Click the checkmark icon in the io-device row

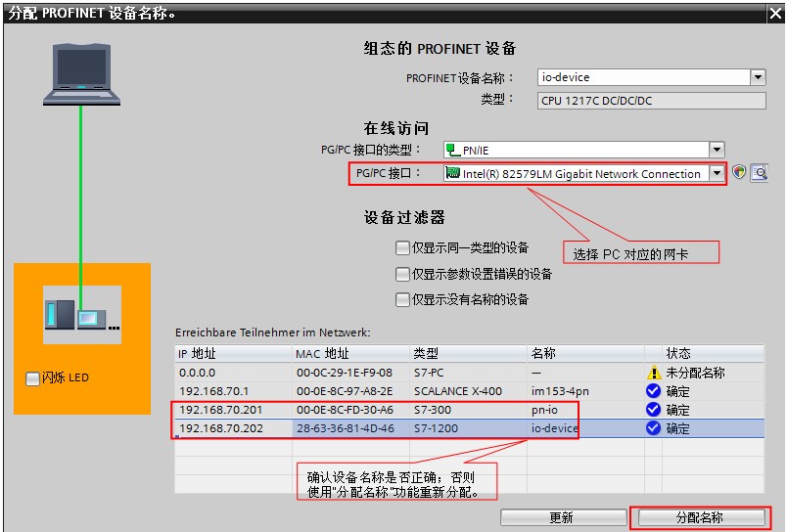click(x=653, y=428)
